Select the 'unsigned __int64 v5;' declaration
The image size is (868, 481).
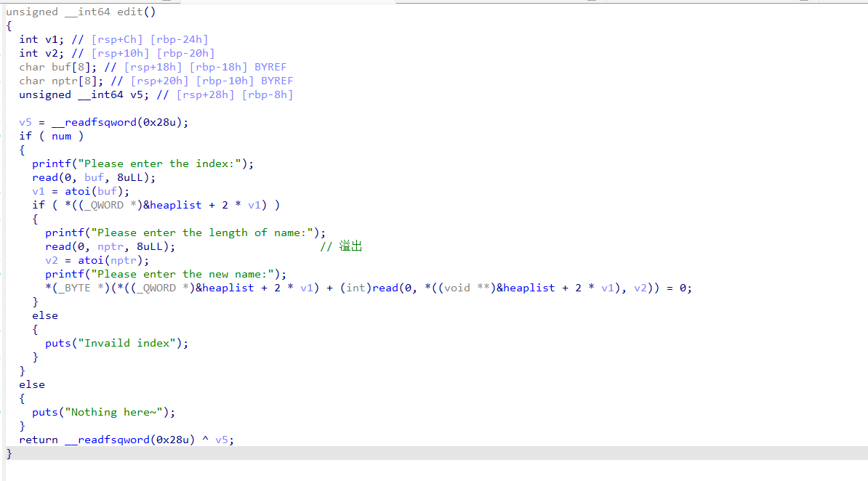84,94
